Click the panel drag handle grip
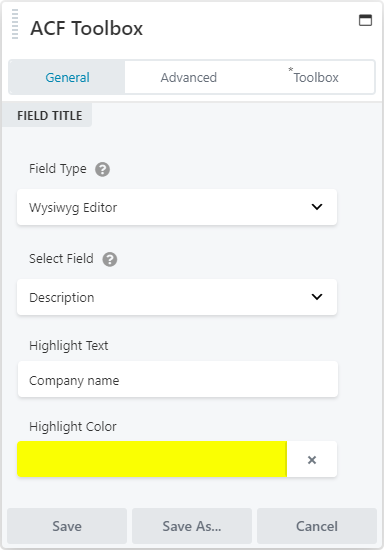The image size is (384, 550). (x=15, y=24)
